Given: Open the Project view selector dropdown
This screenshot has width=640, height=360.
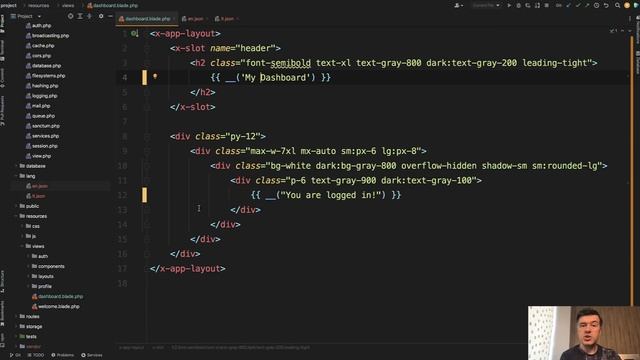Looking at the screenshot, I should (x=27, y=16).
